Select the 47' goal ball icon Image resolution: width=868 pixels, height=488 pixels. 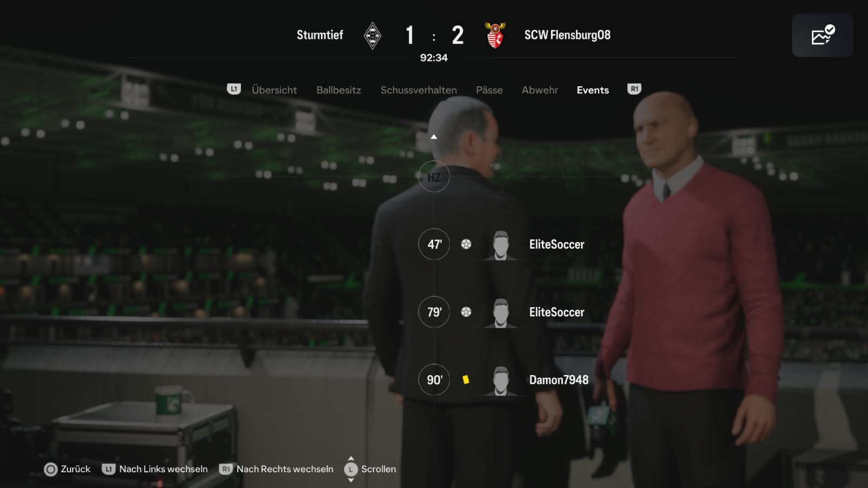tap(466, 244)
